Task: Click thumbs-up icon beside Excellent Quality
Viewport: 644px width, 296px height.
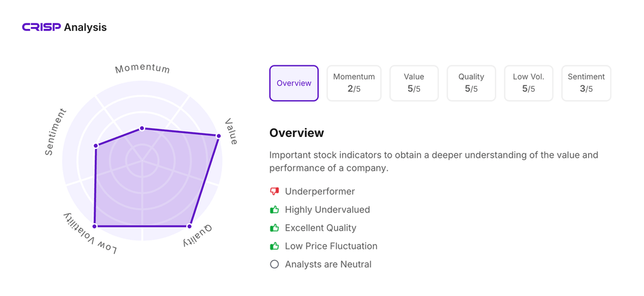Action: click(274, 227)
